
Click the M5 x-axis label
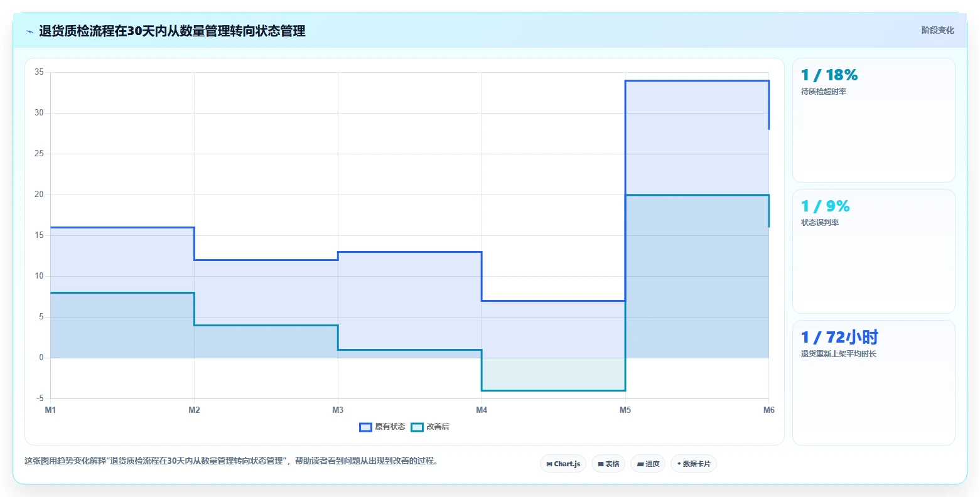pos(625,410)
